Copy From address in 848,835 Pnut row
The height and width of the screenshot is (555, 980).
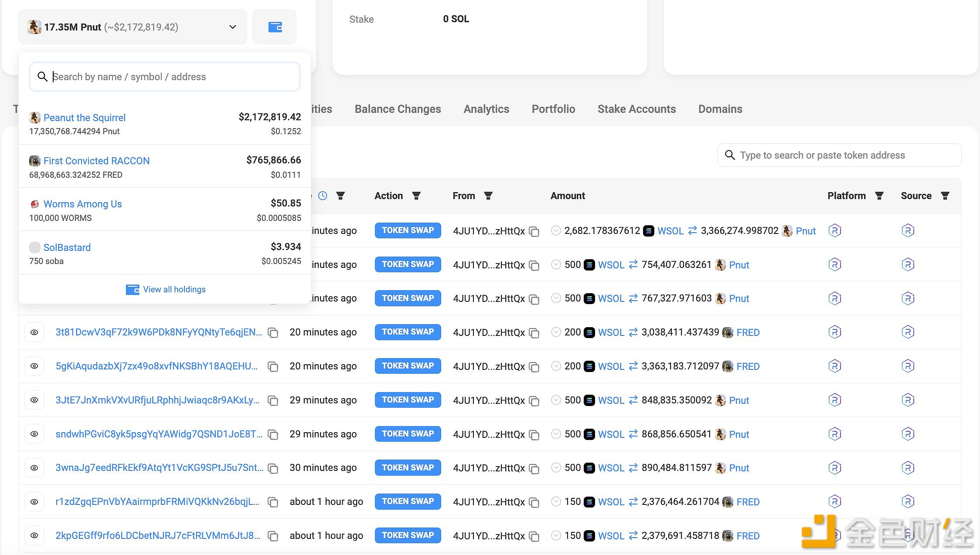[534, 401]
